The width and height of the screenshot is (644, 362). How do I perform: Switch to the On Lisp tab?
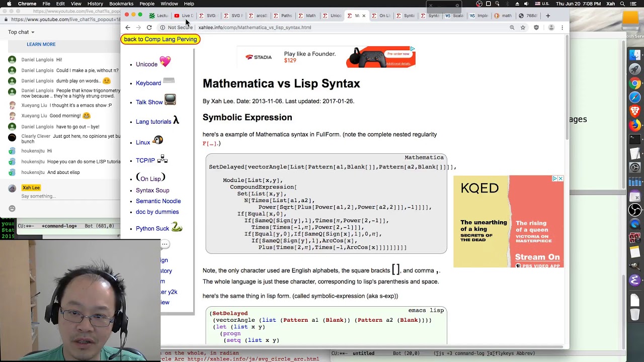(381, 16)
